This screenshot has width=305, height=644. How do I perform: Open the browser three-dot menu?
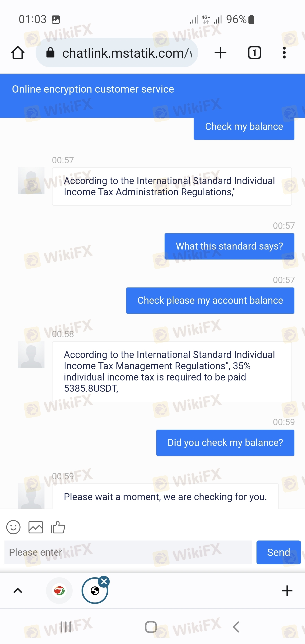(284, 53)
